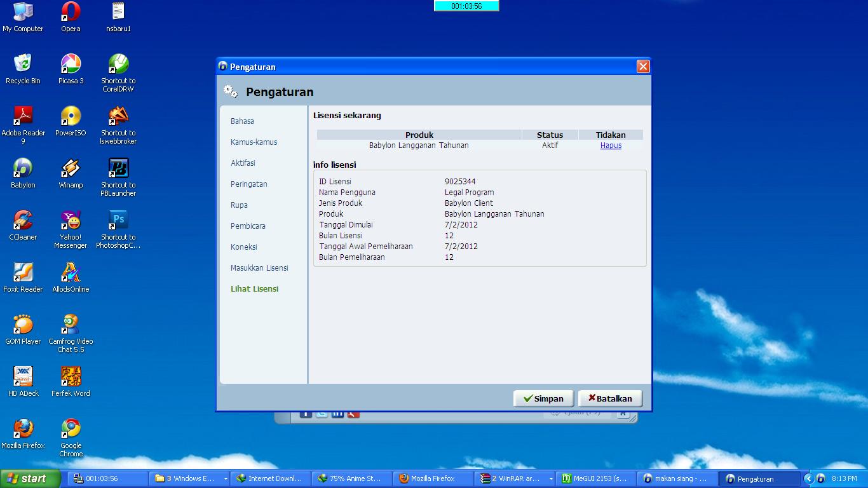
Task: Select the Foxit Reader desktop icon
Action: pos(23,278)
